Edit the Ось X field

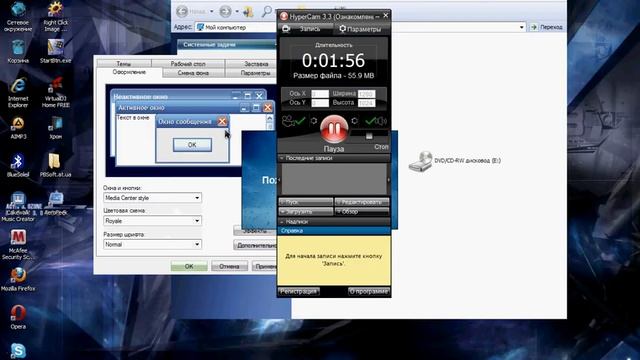pos(320,94)
